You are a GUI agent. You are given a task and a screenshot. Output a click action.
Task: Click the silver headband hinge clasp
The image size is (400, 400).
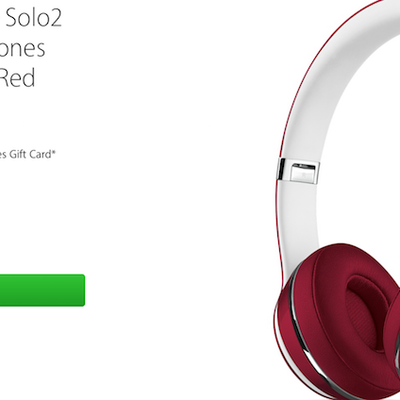[x=299, y=171]
